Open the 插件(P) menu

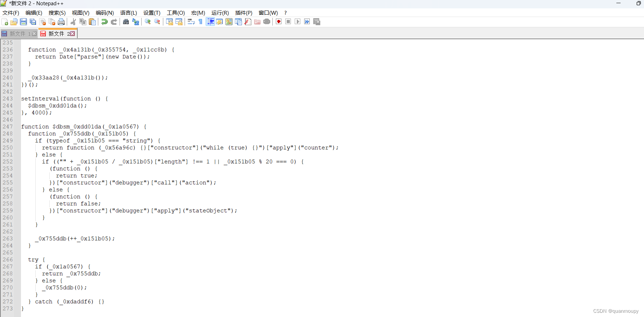click(244, 13)
